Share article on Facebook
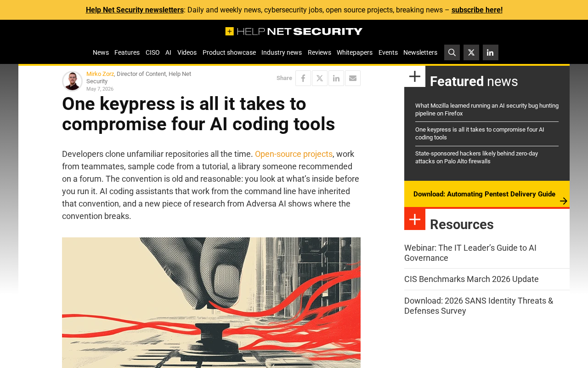This screenshot has width=588, height=368. [303, 78]
